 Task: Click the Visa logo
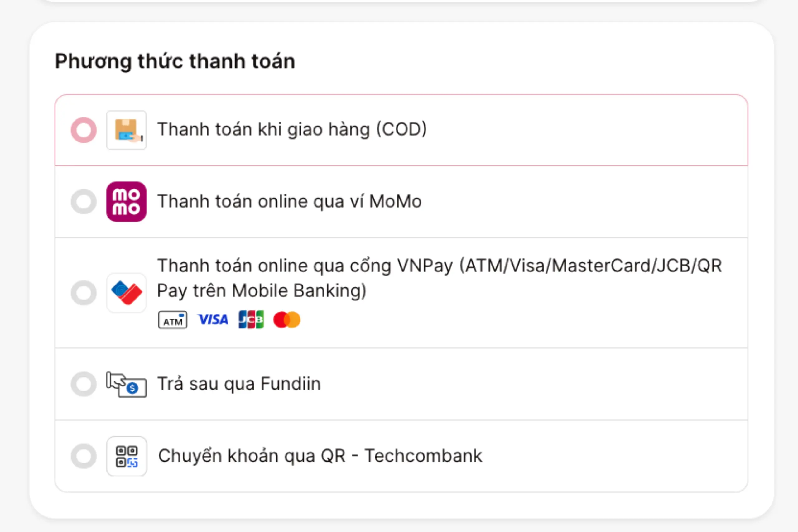213,320
